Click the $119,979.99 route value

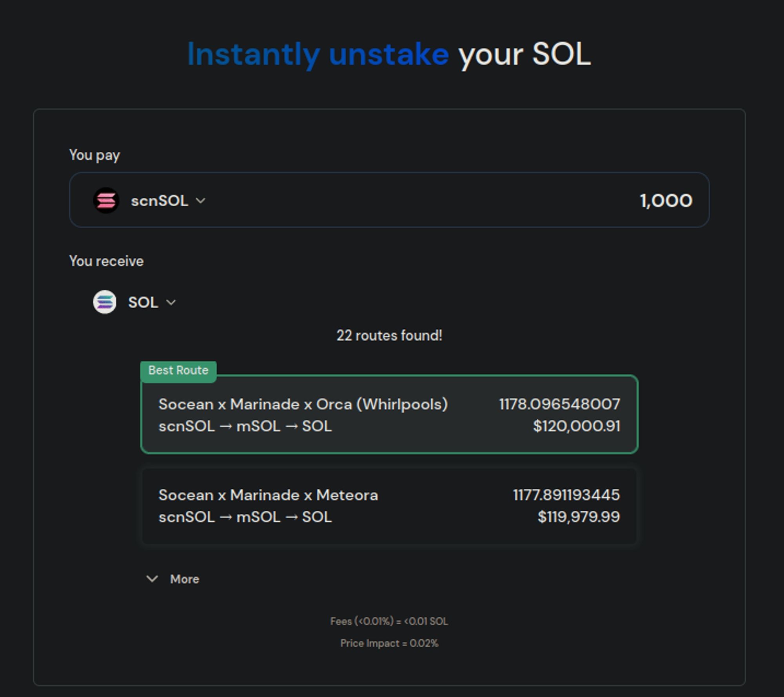579,517
